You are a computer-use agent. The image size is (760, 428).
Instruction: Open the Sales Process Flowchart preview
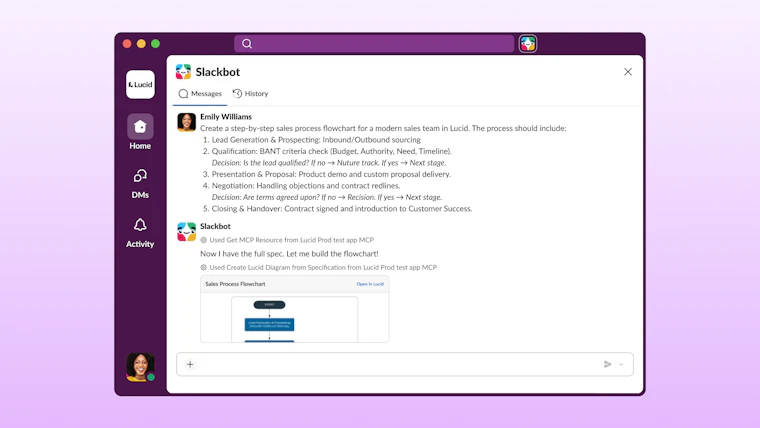click(x=295, y=317)
